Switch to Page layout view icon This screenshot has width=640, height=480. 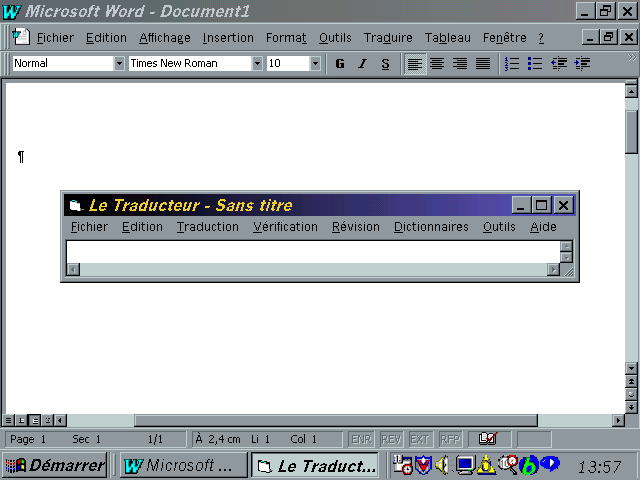click(x=35, y=420)
